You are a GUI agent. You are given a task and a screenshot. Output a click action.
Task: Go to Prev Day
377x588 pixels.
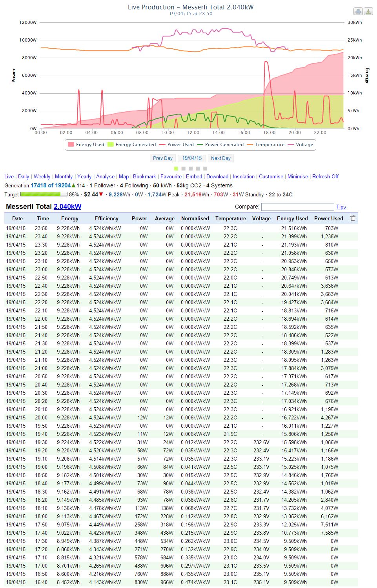(x=163, y=158)
